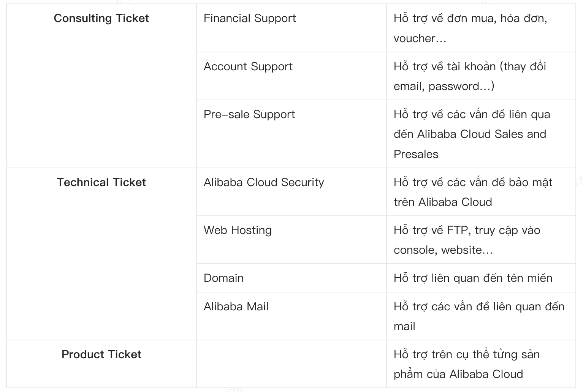Screen dimensions: 583x392
Task: Select the Financial Support cell
Action: pos(250,18)
